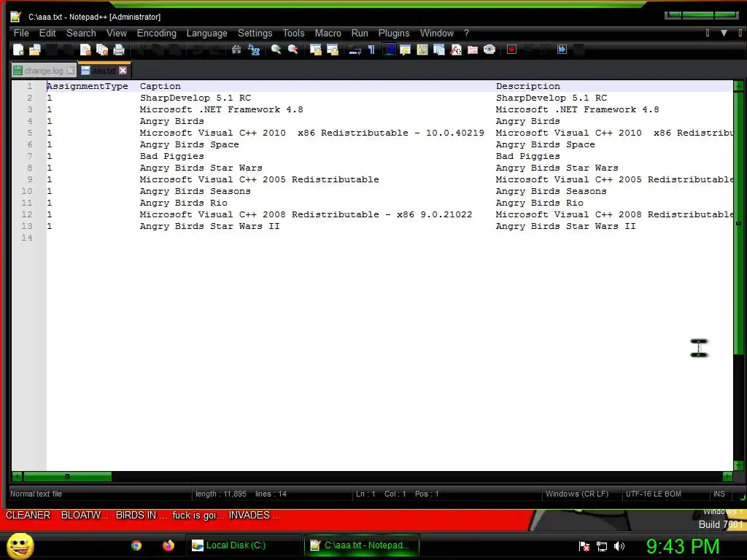Run macro multiple times icon
Screen dimensions: 747x560
[x=562, y=50]
